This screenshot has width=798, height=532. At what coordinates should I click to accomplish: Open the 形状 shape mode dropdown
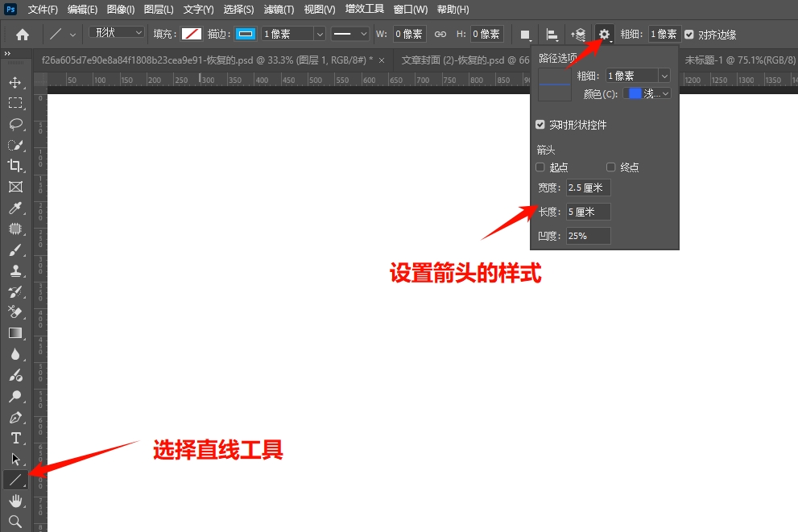(x=115, y=31)
